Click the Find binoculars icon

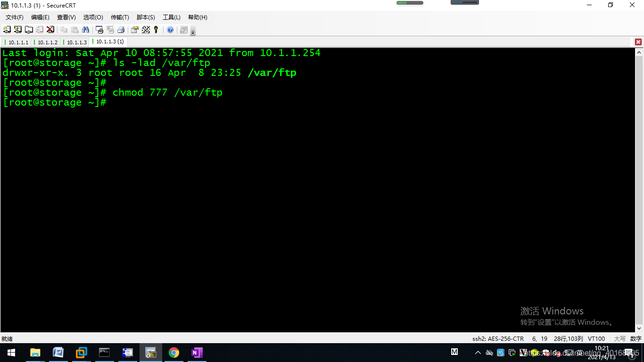tap(85, 30)
